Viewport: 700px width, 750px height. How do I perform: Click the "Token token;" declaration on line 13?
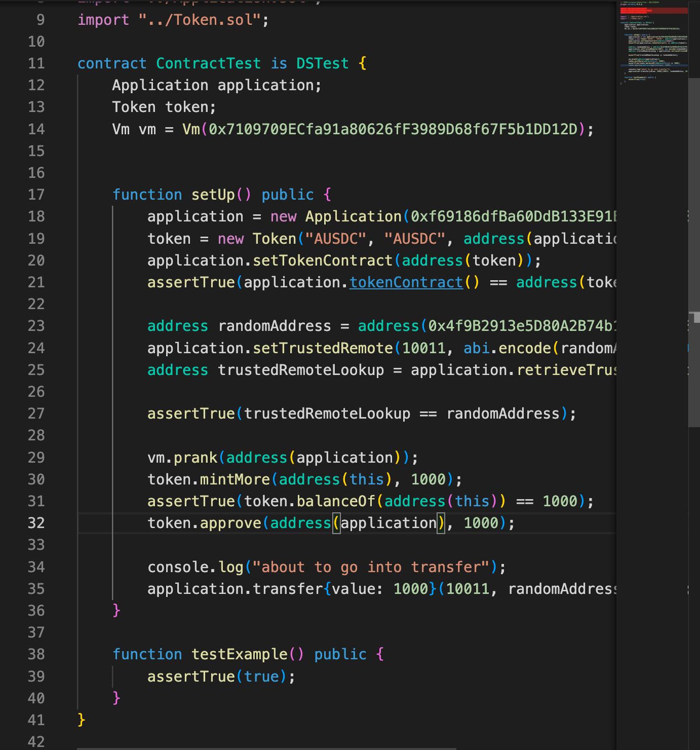point(164,107)
